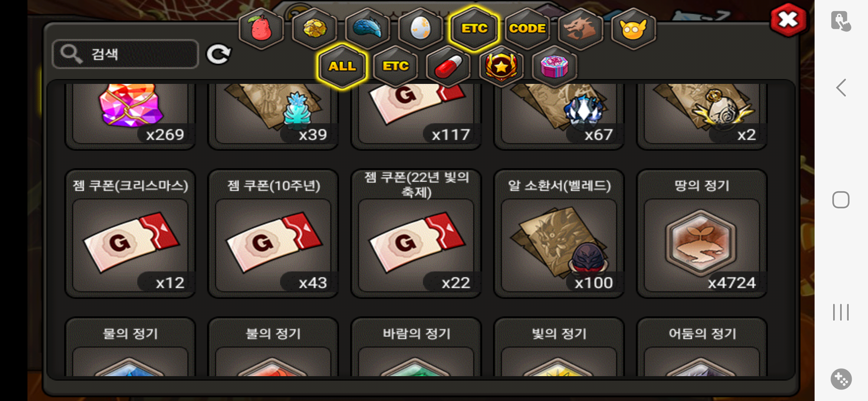Open the yellow goggles creature category icon
This screenshot has width=868, height=401.
[x=633, y=29]
